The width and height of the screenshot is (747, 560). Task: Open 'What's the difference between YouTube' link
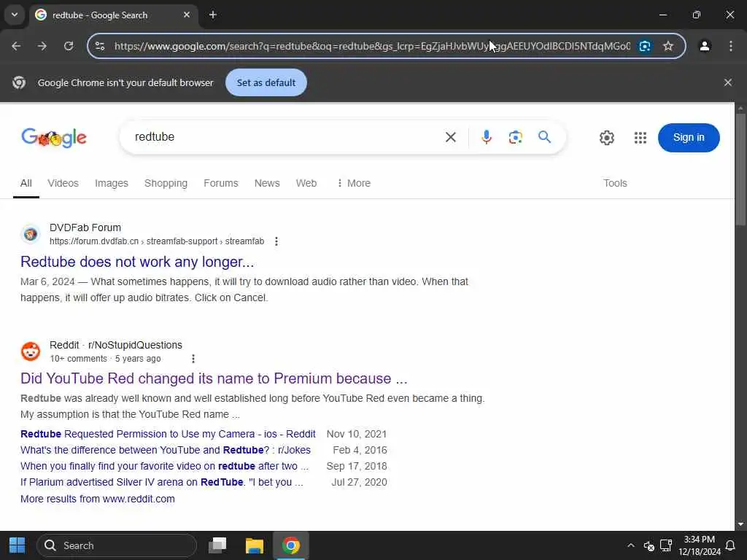tap(166, 450)
